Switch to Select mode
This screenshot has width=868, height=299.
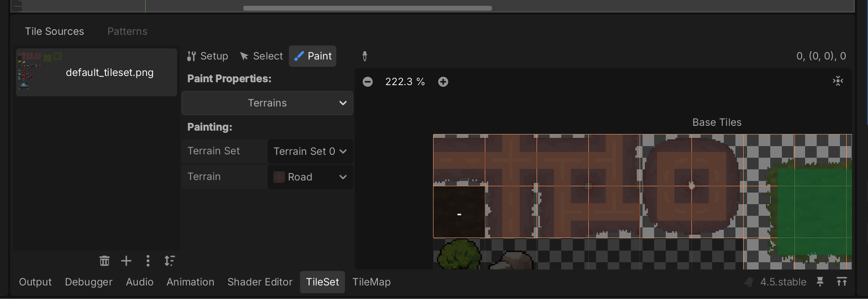(x=261, y=56)
